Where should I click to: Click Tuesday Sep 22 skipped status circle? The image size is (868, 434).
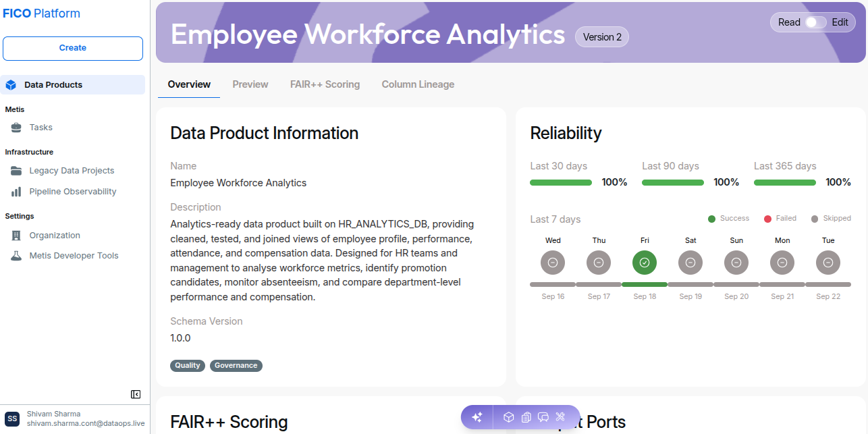pos(828,263)
